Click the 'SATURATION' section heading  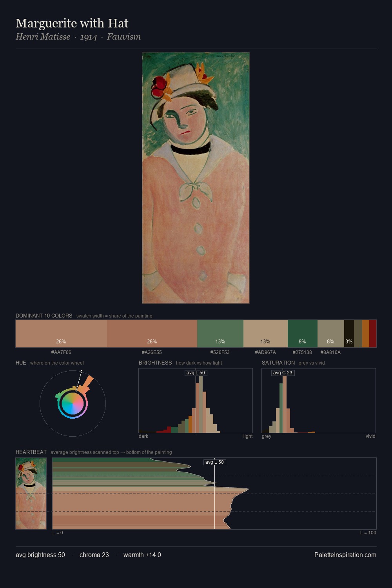(278, 363)
